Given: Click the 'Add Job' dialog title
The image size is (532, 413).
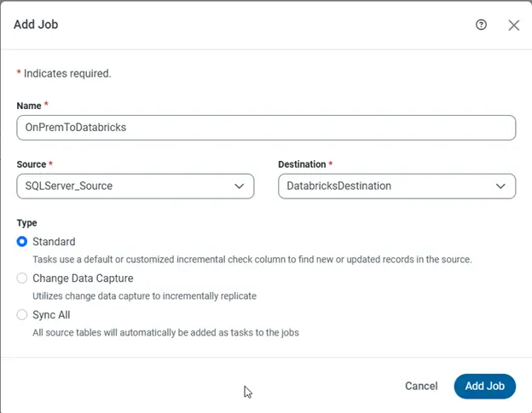Looking at the screenshot, I should point(36,25).
